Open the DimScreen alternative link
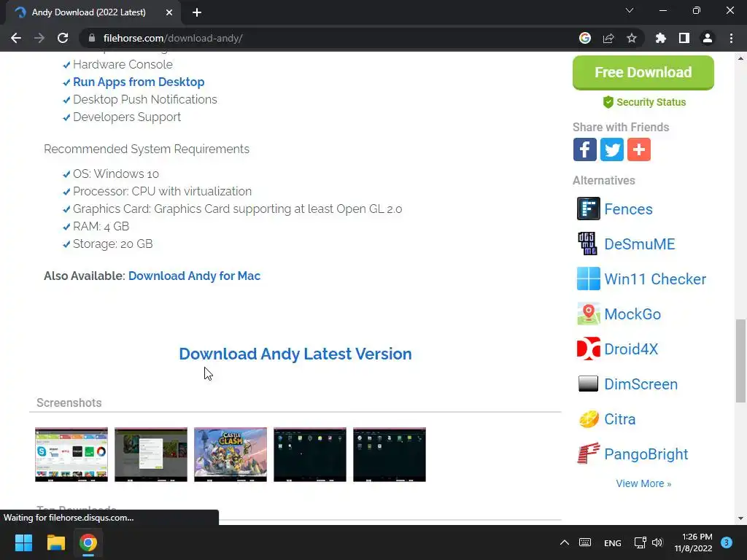Viewport: 747px width, 560px height. 640,384
